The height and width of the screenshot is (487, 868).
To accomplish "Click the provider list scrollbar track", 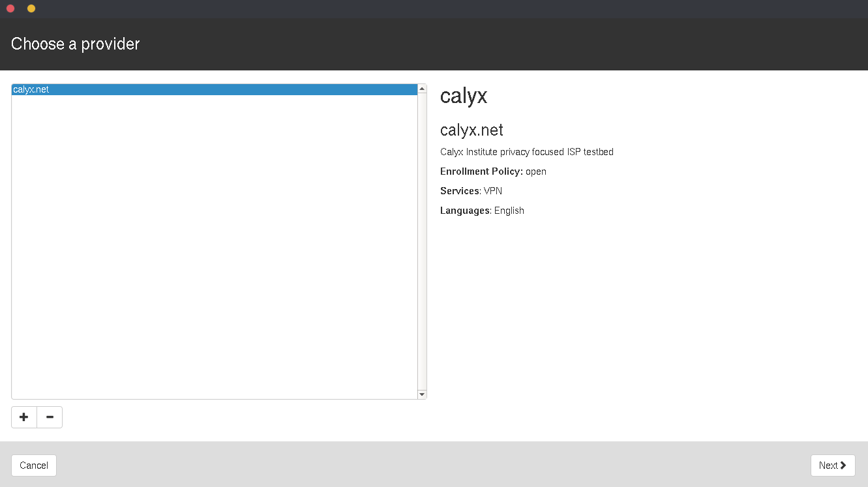I will pyautogui.click(x=422, y=241).
